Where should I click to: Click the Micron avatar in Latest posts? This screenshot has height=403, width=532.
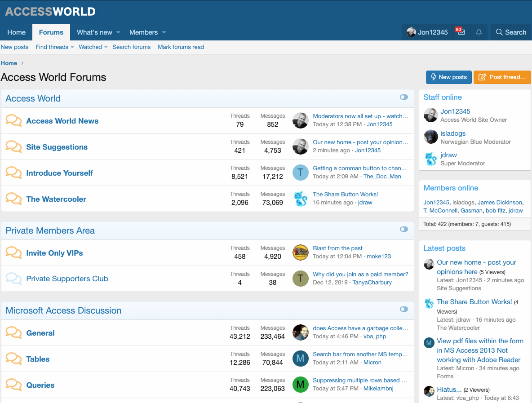click(429, 343)
